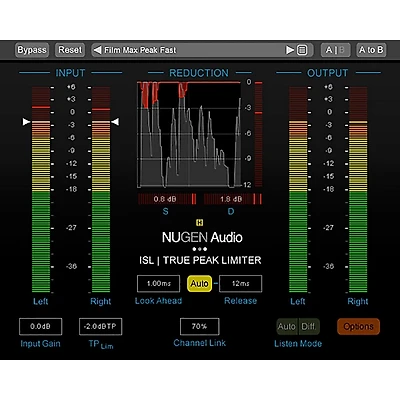The image size is (400, 400).
Task: Copy settings with A to B
Action: coord(371,50)
